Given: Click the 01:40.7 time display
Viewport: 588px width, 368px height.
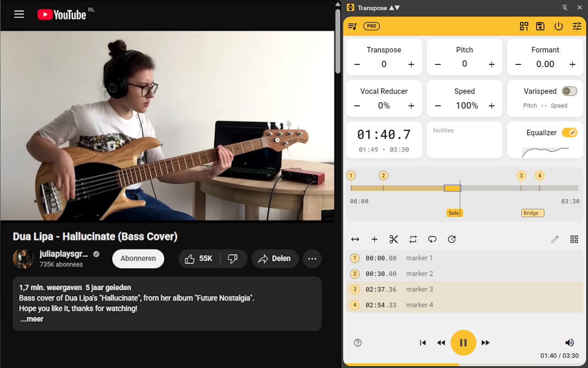Looking at the screenshot, I should [x=384, y=134].
